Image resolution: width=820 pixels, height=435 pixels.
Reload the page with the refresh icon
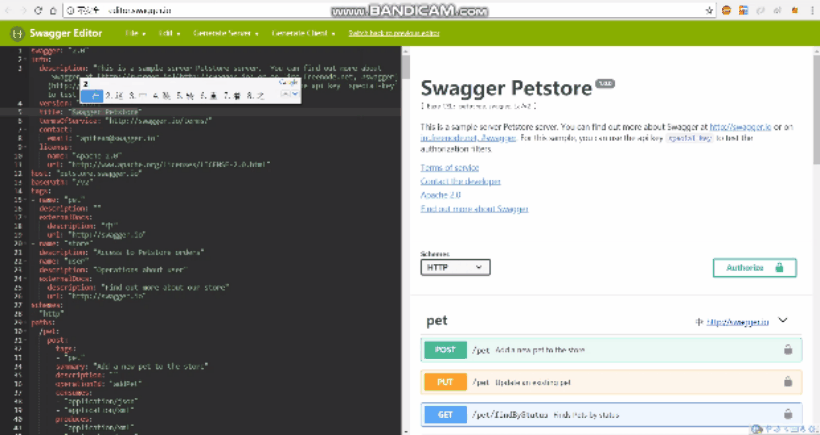(38, 10)
